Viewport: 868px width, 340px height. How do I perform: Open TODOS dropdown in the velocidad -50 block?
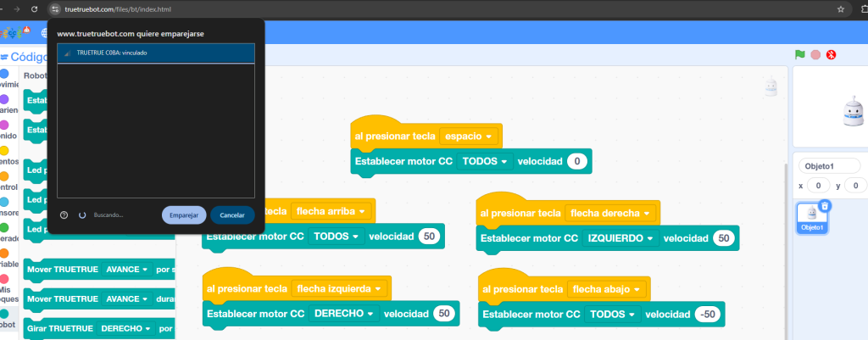point(612,314)
